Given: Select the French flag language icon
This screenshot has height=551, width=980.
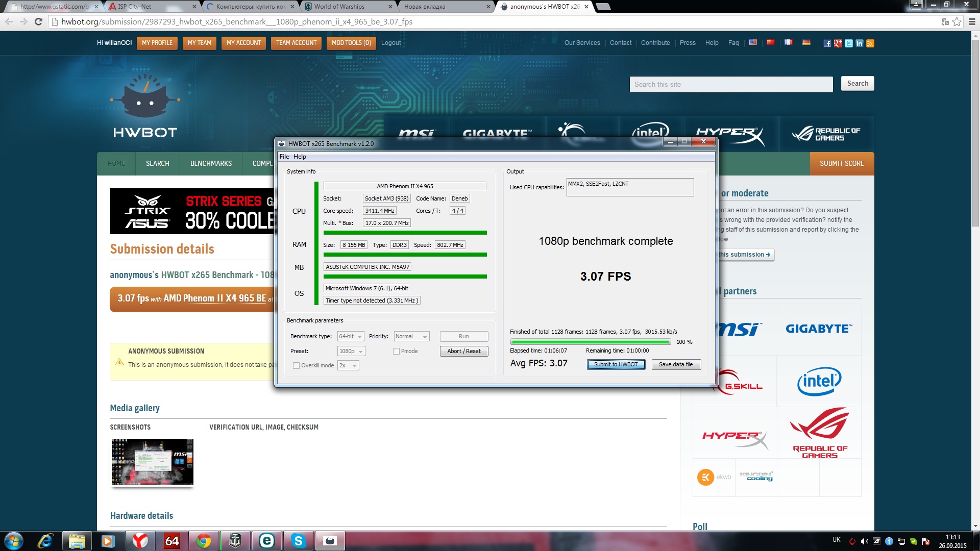Looking at the screenshot, I should pyautogui.click(x=789, y=42).
